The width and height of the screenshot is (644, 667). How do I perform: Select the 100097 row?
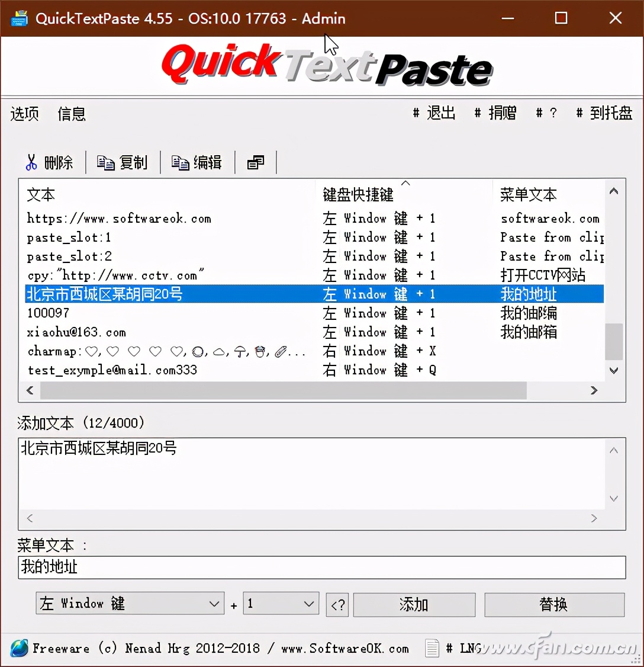click(314, 313)
